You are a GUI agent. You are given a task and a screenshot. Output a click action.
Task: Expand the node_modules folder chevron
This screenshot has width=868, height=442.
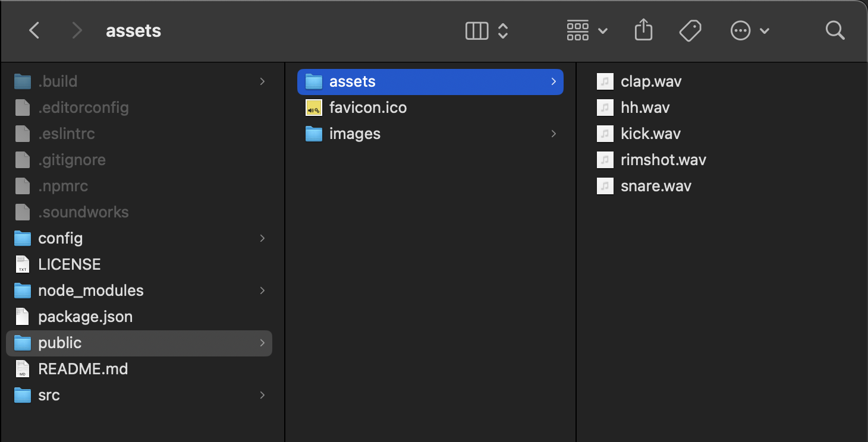coord(262,291)
